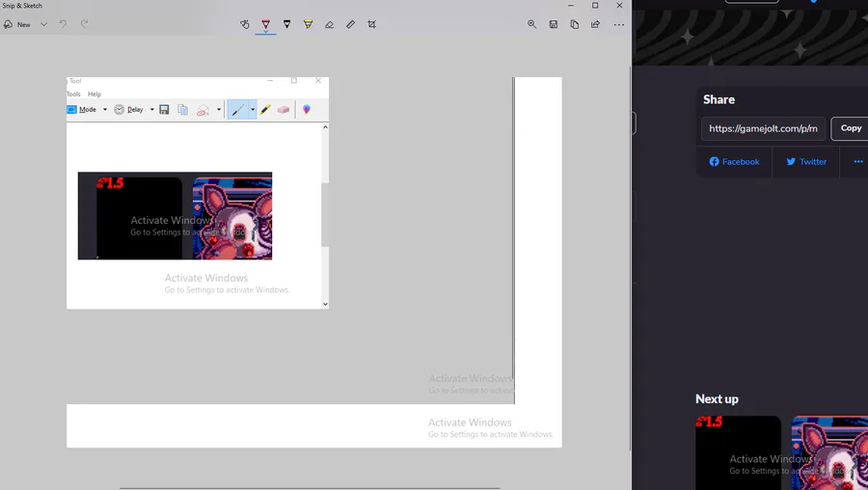Minimize the Snip & Sketch window
Viewport: 868px width, 490px height.
point(571,6)
